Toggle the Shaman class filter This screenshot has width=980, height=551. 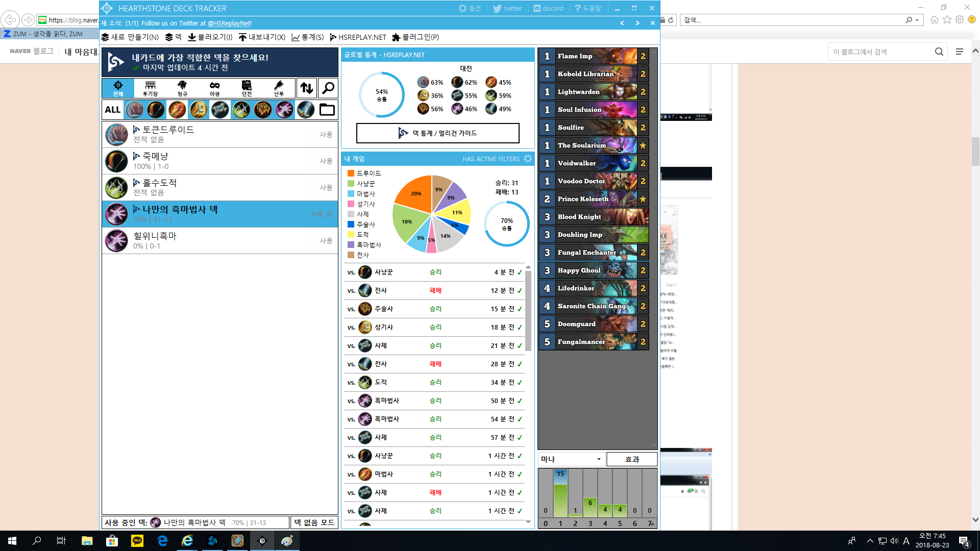point(263,110)
